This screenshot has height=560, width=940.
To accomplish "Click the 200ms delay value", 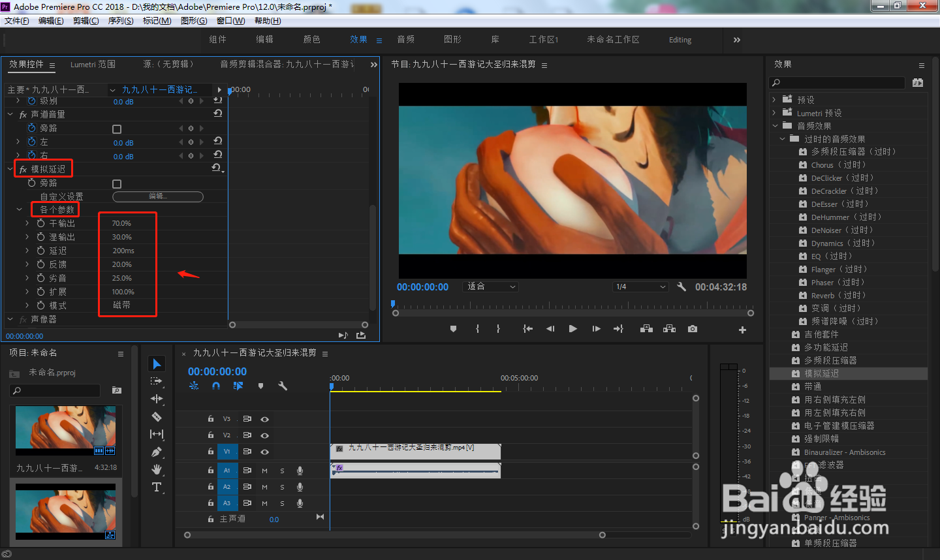I will pyautogui.click(x=123, y=251).
